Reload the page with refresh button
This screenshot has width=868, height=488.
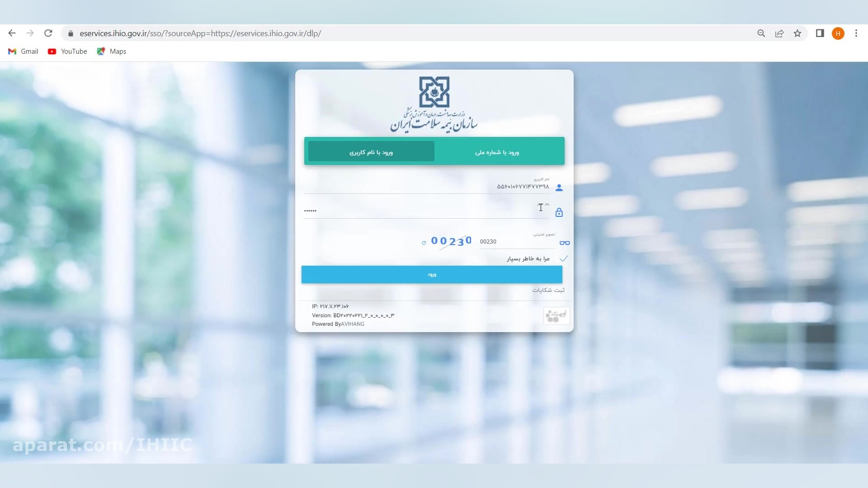tap(48, 33)
